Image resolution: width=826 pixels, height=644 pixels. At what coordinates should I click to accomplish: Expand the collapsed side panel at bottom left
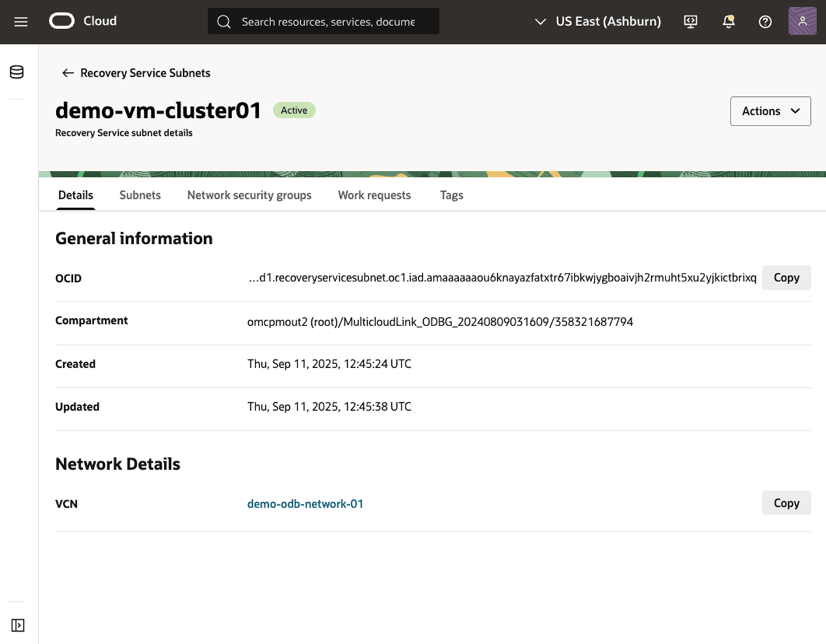(18, 625)
